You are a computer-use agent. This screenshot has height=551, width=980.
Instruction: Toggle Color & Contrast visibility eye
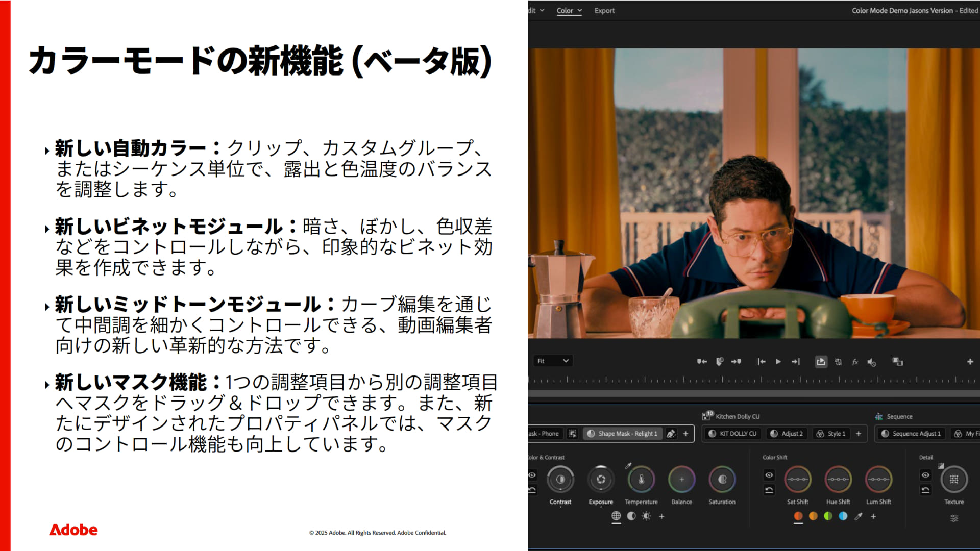point(532,475)
